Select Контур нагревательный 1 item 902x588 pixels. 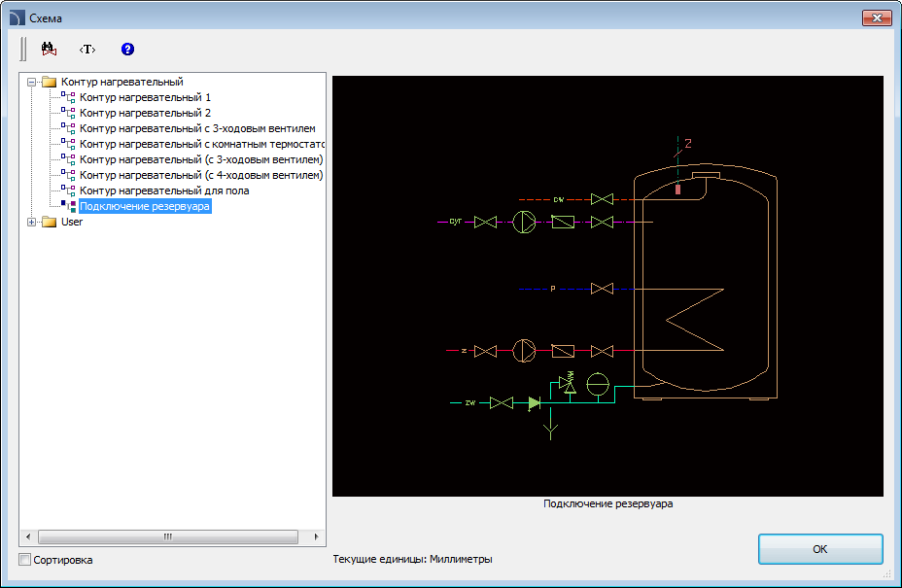[x=145, y=97]
